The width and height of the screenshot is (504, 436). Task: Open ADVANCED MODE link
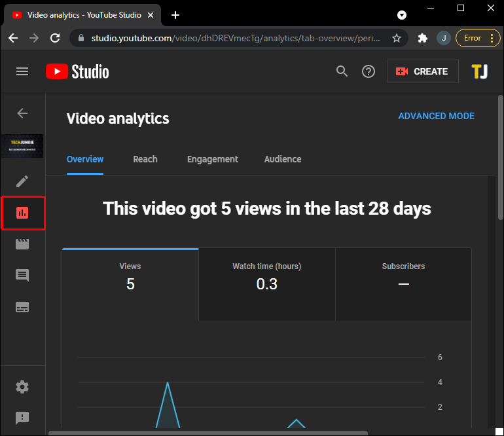pyautogui.click(x=436, y=116)
